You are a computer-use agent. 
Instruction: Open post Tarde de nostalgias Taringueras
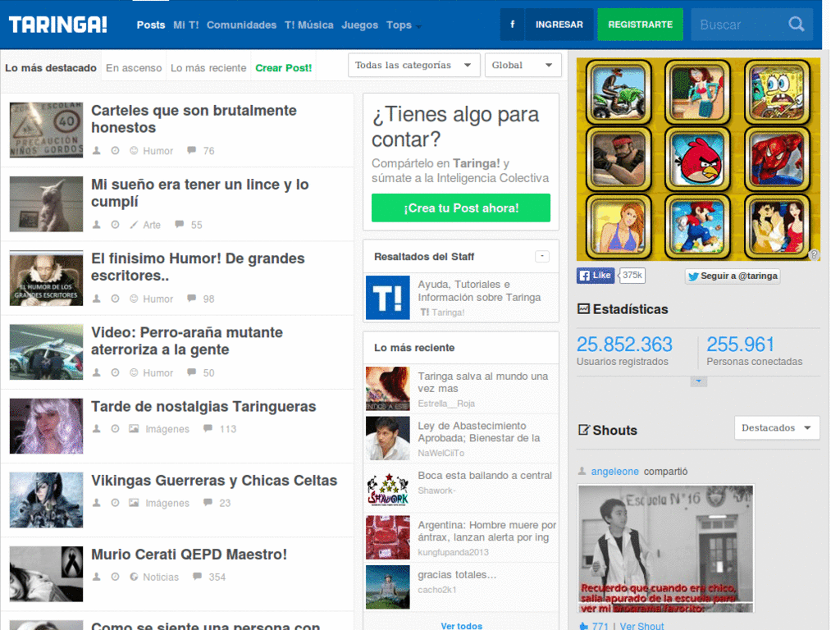[203, 407]
